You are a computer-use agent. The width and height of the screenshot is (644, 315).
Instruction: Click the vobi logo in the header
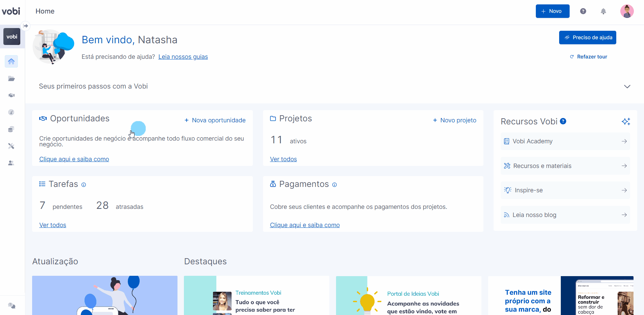(11, 11)
